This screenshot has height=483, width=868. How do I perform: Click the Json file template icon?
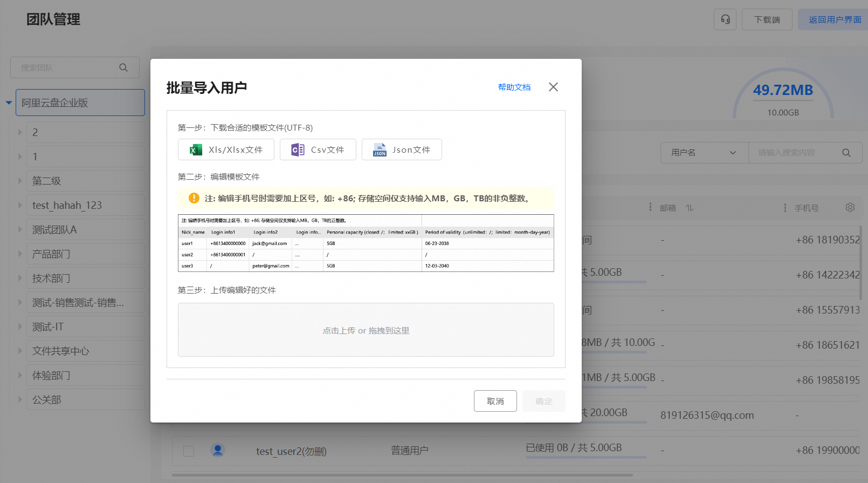point(380,149)
